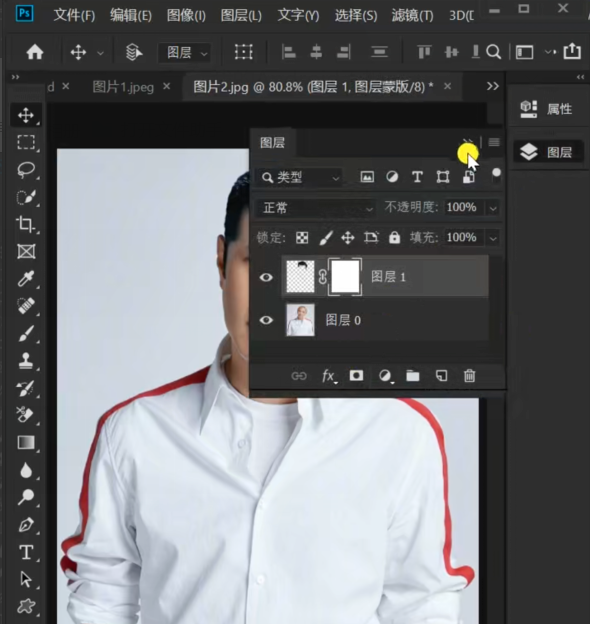Hide 图层 1 using its eye icon
Viewport: 590px width, 624px height.
pyautogui.click(x=266, y=277)
